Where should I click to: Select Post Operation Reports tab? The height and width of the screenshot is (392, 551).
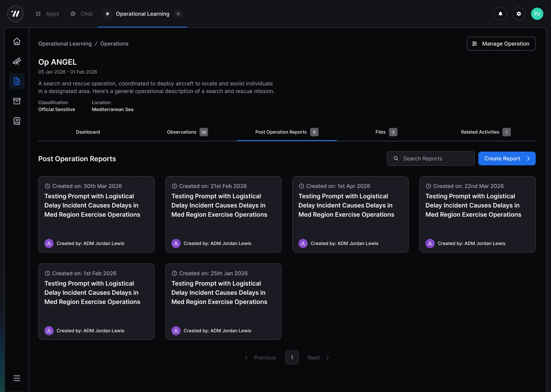click(287, 132)
